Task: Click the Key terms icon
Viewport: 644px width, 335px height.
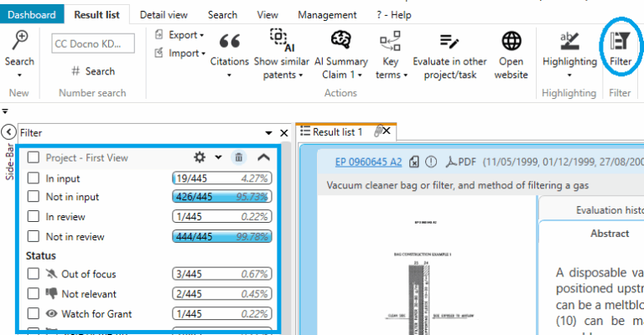Action: (390, 42)
